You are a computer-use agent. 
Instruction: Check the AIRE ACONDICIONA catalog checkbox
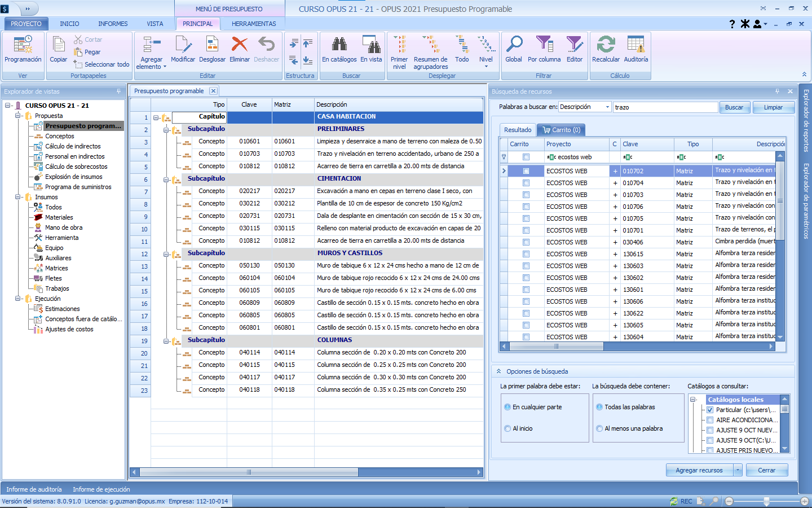point(710,420)
